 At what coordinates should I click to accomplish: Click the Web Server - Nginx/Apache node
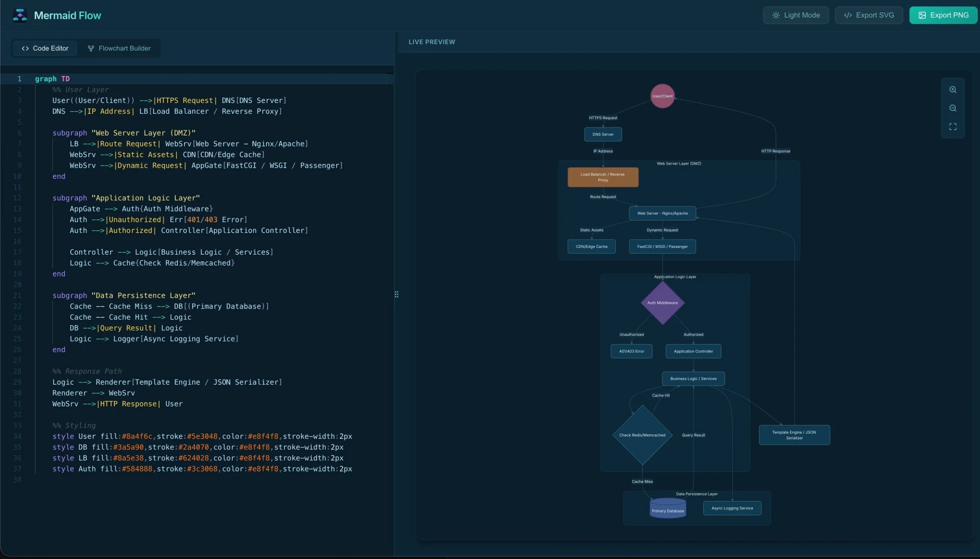tap(662, 213)
